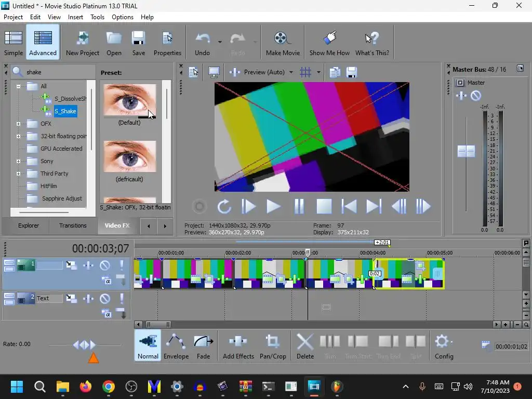Expand the Sony folder
The width and height of the screenshot is (532, 399).
[x=18, y=162]
